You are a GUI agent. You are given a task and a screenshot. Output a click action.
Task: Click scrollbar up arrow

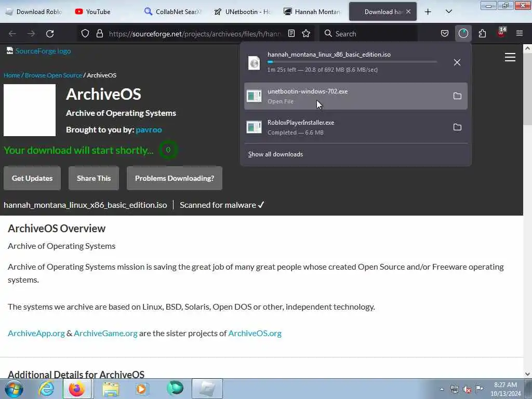527,48
